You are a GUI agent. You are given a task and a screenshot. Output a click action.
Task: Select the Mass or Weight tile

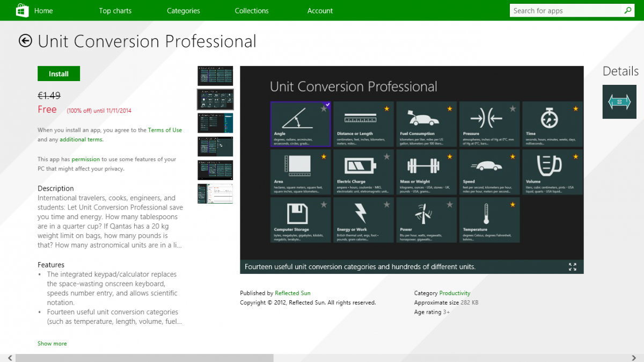(427, 172)
